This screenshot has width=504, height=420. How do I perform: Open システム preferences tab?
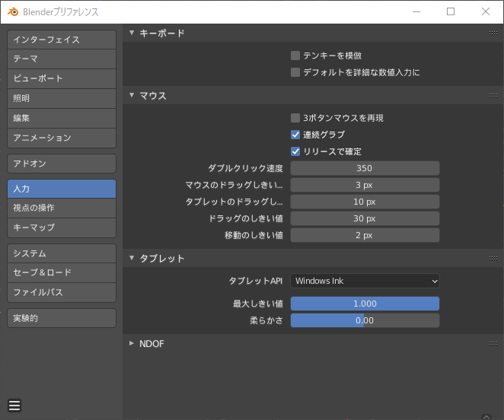pos(62,253)
